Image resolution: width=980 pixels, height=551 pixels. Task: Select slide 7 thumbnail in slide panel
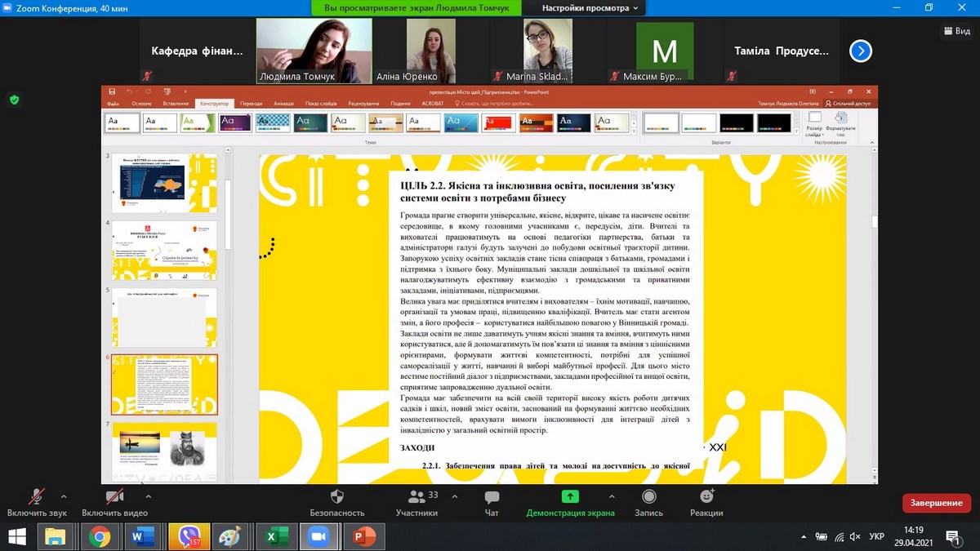pos(164,450)
